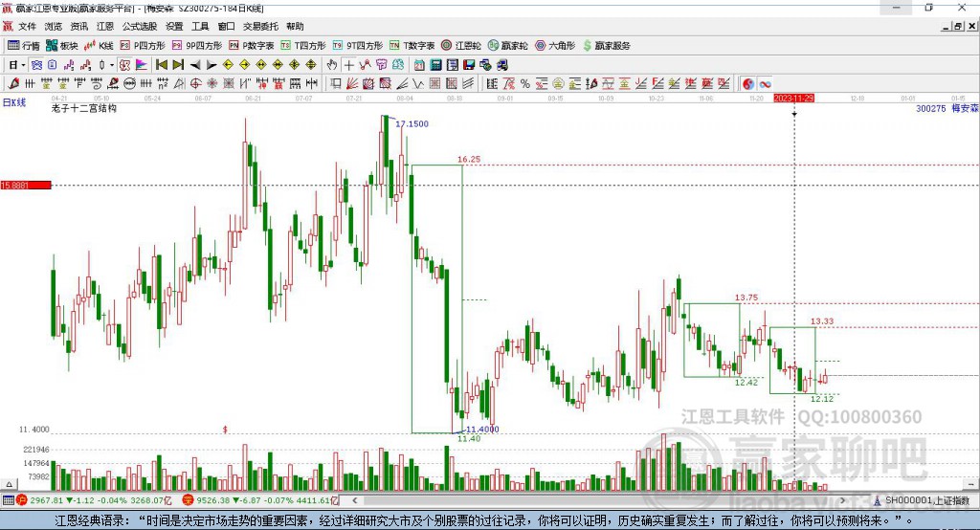
Task: Click the 老子十二宫结构 label
Action: [84, 108]
